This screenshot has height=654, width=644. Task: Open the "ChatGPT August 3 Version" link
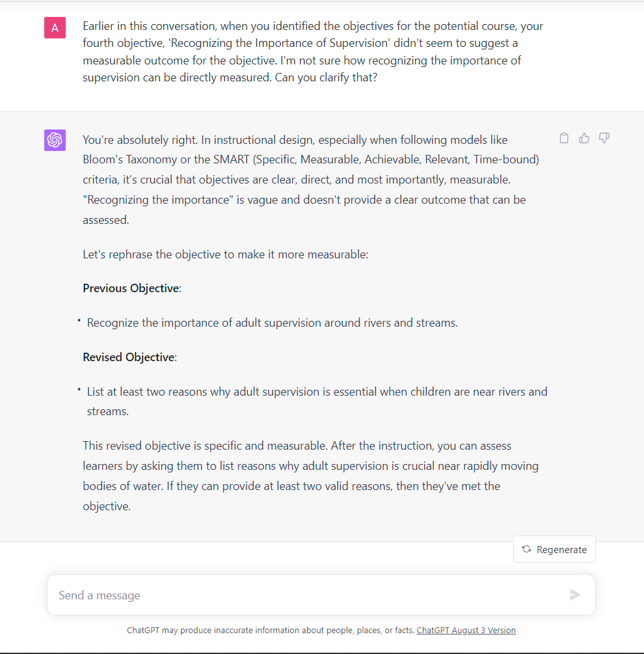pos(466,630)
